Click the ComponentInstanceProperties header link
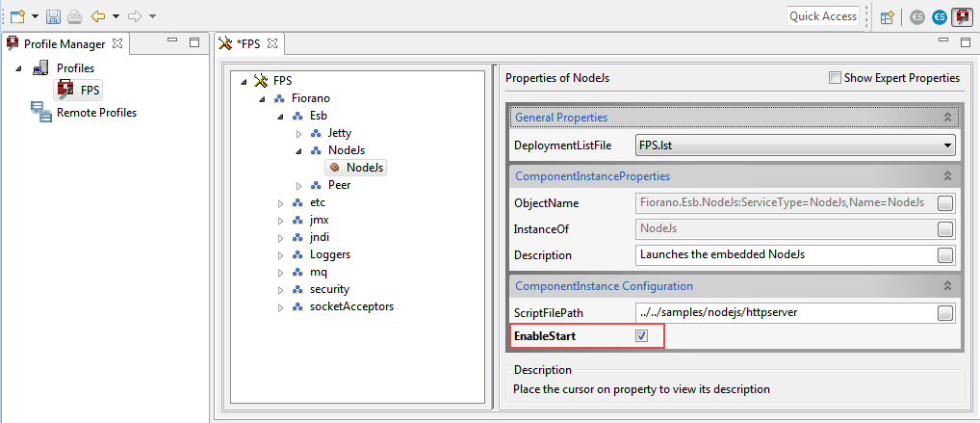This screenshot has width=980, height=423. (592, 176)
